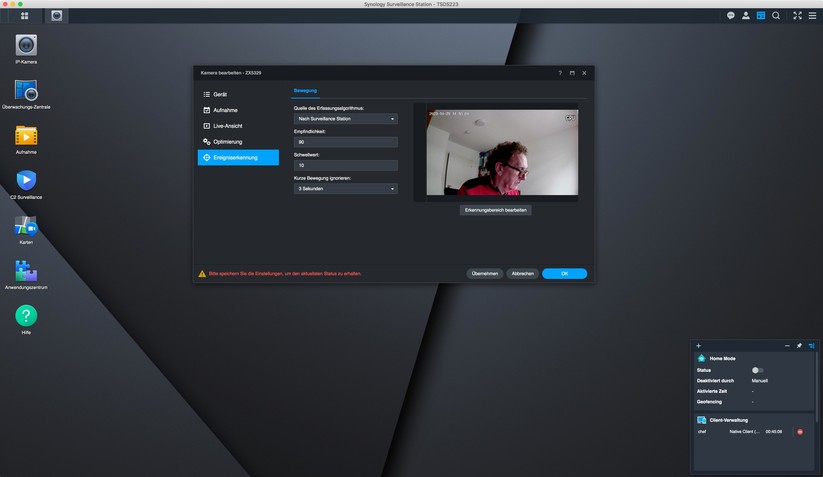The height and width of the screenshot is (477, 823).
Task: Launch Überwachungs-Zentrale from the desktop
Action: (26, 90)
